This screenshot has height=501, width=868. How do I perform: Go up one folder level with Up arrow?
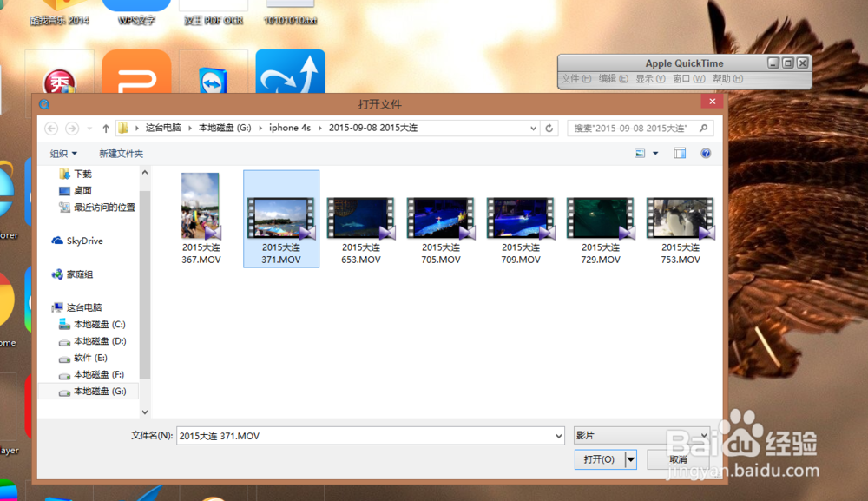106,129
